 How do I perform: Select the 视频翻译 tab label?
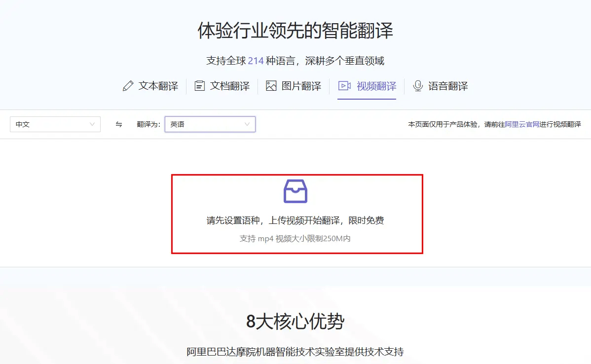coord(376,86)
